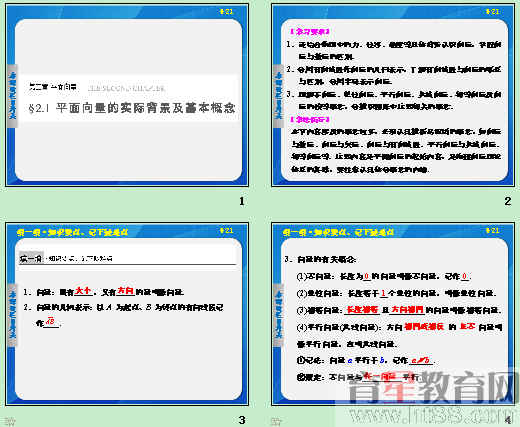Select the slide 1 thumbnail

127,95
